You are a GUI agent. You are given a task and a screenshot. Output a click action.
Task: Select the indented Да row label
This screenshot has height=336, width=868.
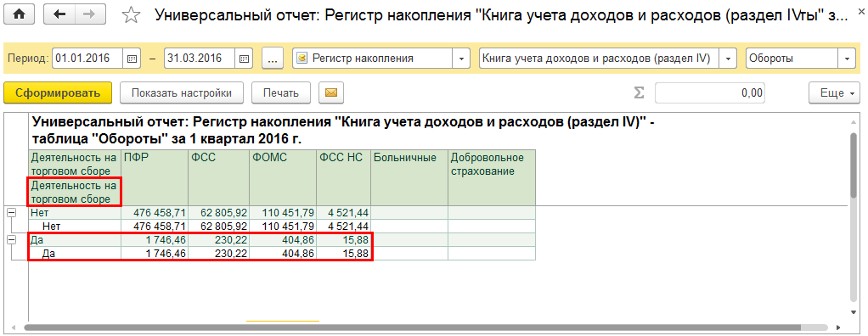(75, 253)
